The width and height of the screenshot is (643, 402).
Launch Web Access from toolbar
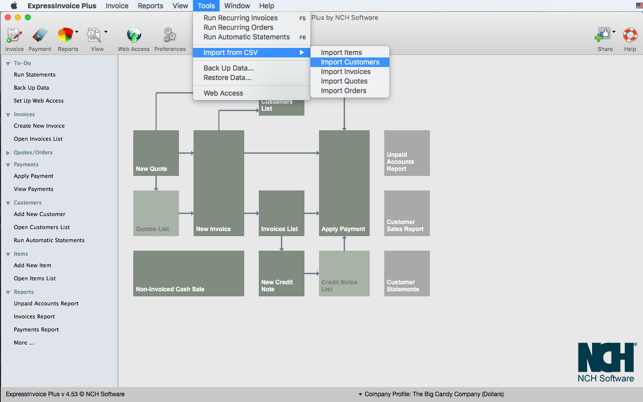(x=133, y=38)
